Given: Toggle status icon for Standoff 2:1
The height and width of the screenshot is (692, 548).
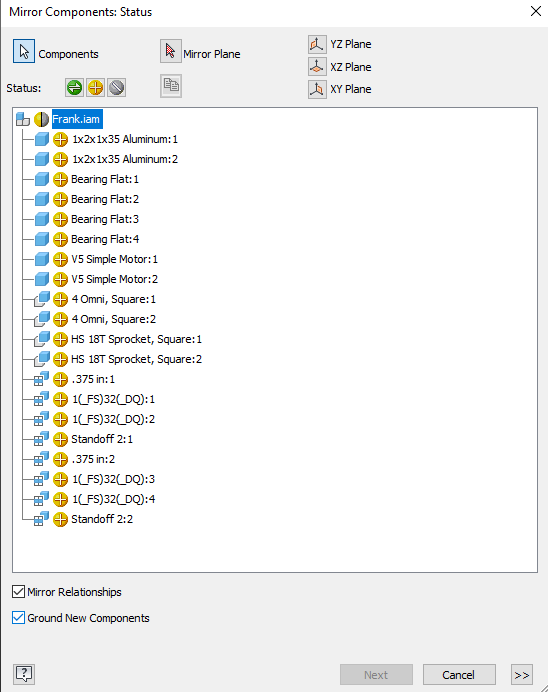Looking at the screenshot, I should pos(60,439).
